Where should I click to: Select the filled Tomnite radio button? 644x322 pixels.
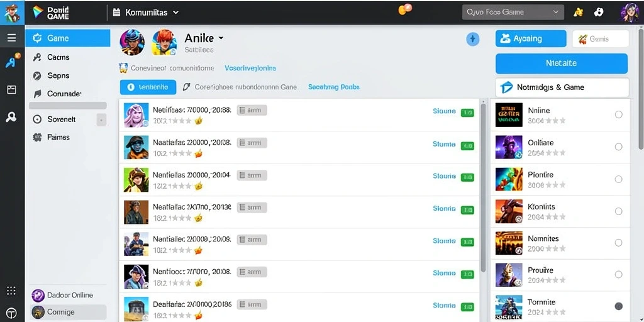coord(619,306)
